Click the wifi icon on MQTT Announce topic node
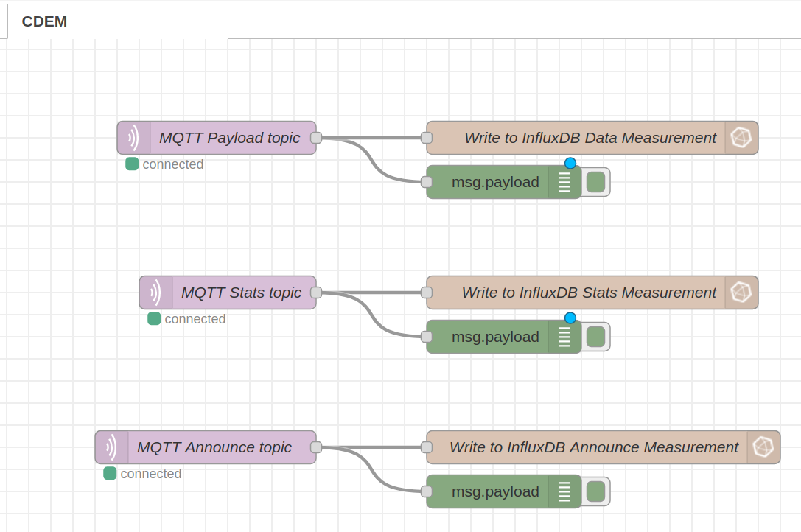Viewport: 801px width, 532px height. coord(111,447)
